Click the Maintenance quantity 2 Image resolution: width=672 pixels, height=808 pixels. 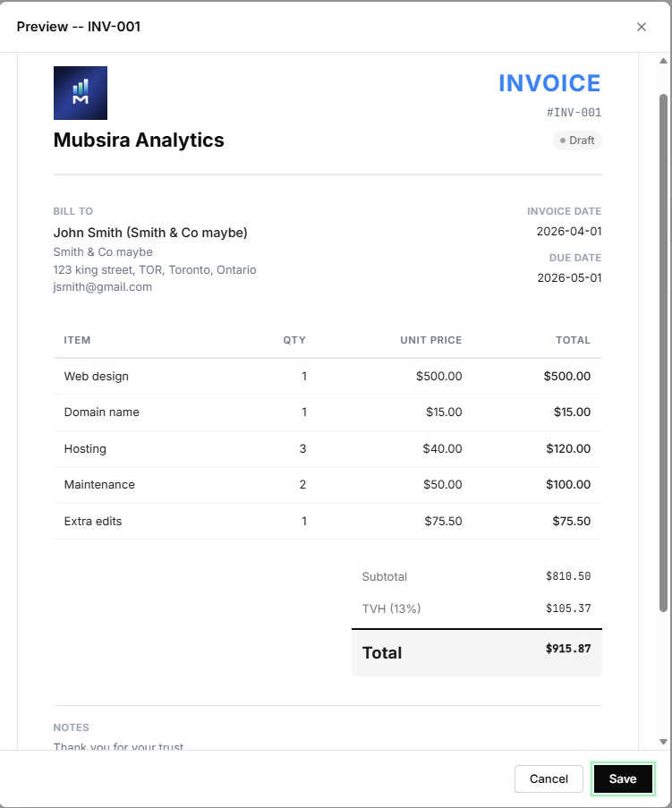[303, 484]
